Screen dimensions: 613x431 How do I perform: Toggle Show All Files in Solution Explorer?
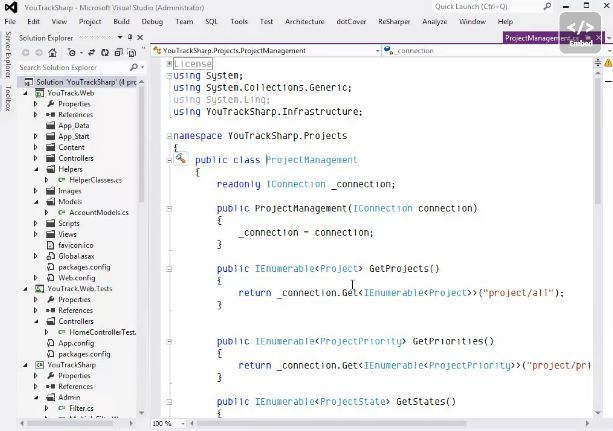point(132,52)
